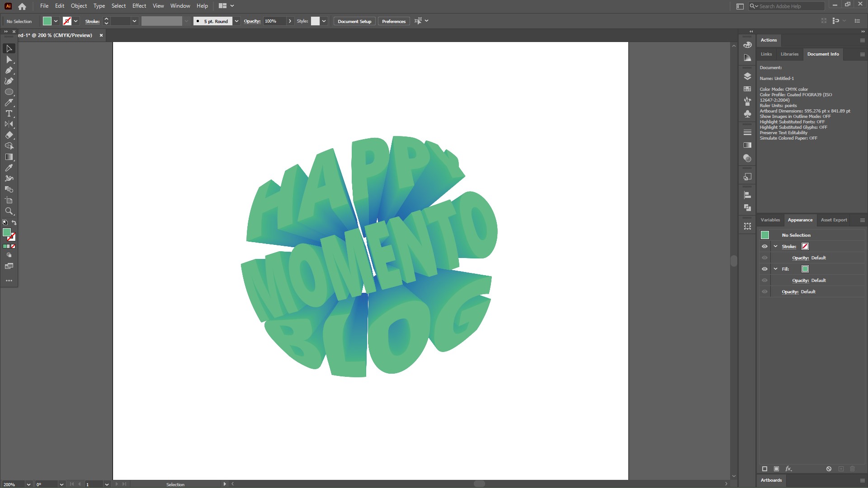The width and height of the screenshot is (868, 488).
Task: Select the Type tool
Action: click(9, 113)
